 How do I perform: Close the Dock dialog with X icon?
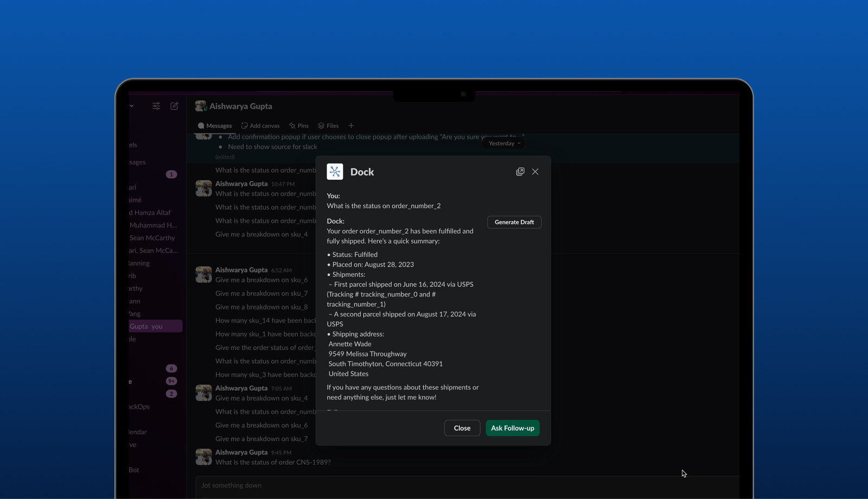tap(535, 172)
